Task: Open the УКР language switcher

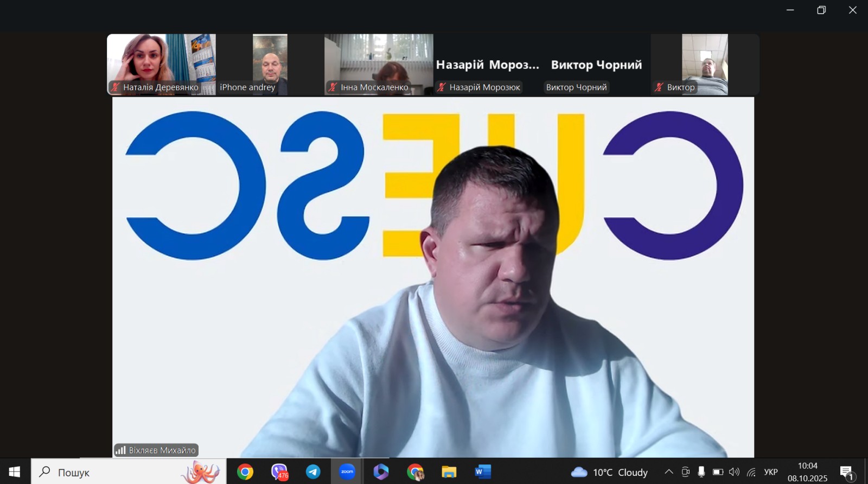Action: tap(770, 472)
